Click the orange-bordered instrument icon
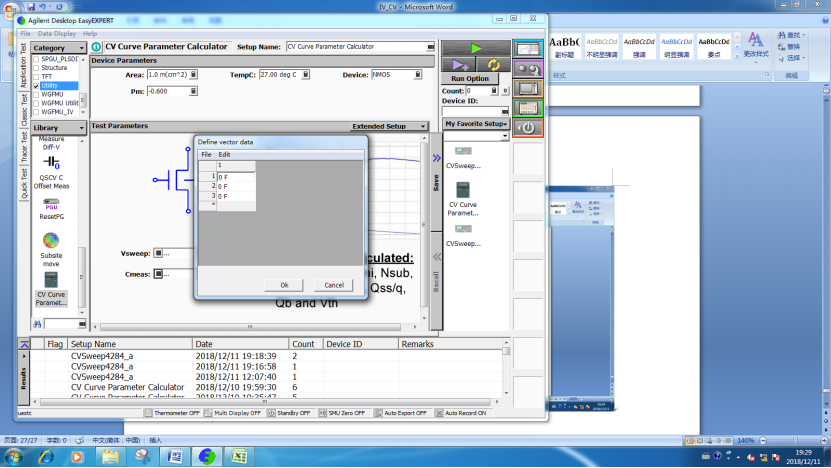The width and height of the screenshot is (831, 468). [x=528, y=89]
